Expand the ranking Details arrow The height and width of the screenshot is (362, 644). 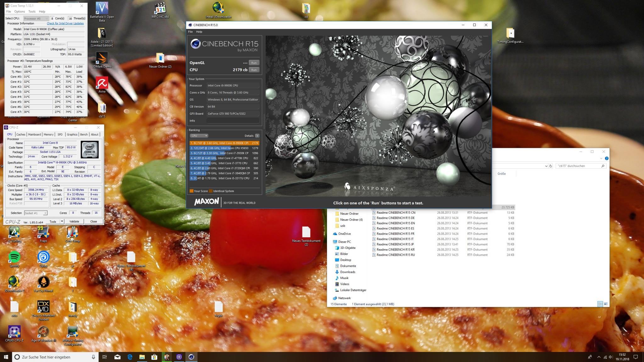point(257,136)
